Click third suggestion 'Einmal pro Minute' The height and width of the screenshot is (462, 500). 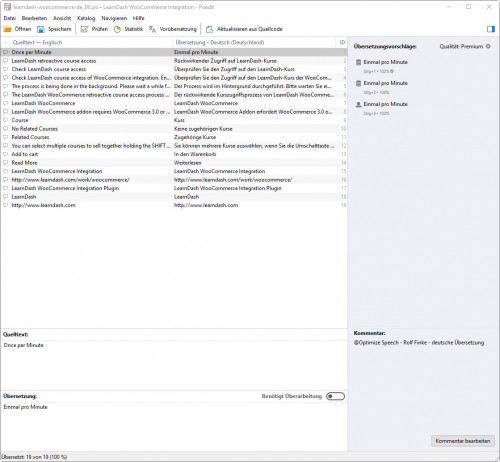385,104
